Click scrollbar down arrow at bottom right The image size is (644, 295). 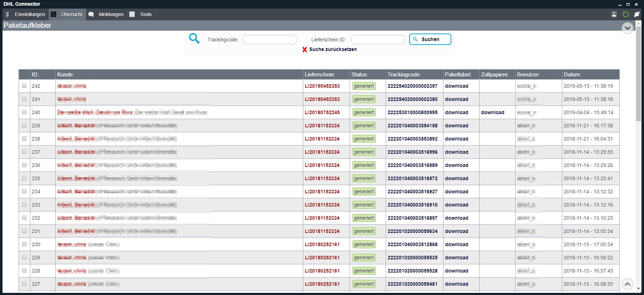pyautogui.click(x=638, y=289)
